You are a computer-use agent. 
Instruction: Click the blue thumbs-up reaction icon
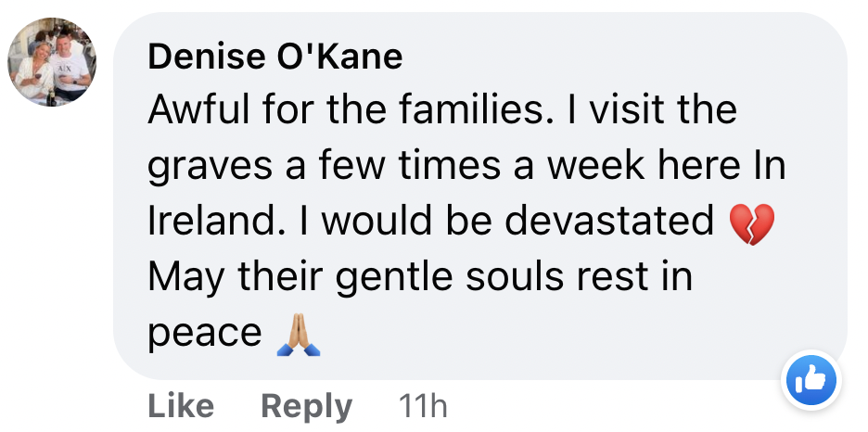(x=810, y=381)
